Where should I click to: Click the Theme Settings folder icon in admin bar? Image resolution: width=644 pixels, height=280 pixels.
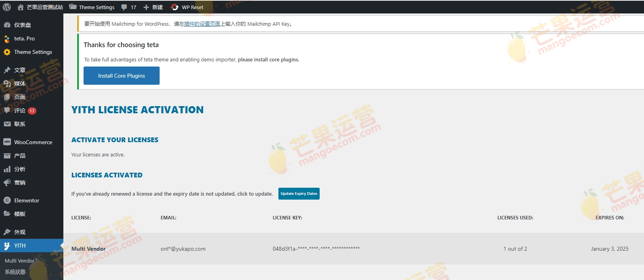click(73, 7)
